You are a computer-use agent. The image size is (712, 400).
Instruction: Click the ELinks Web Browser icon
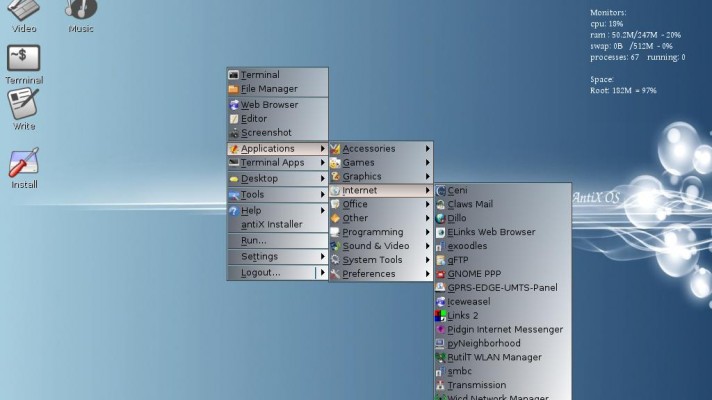click(440, 232)
